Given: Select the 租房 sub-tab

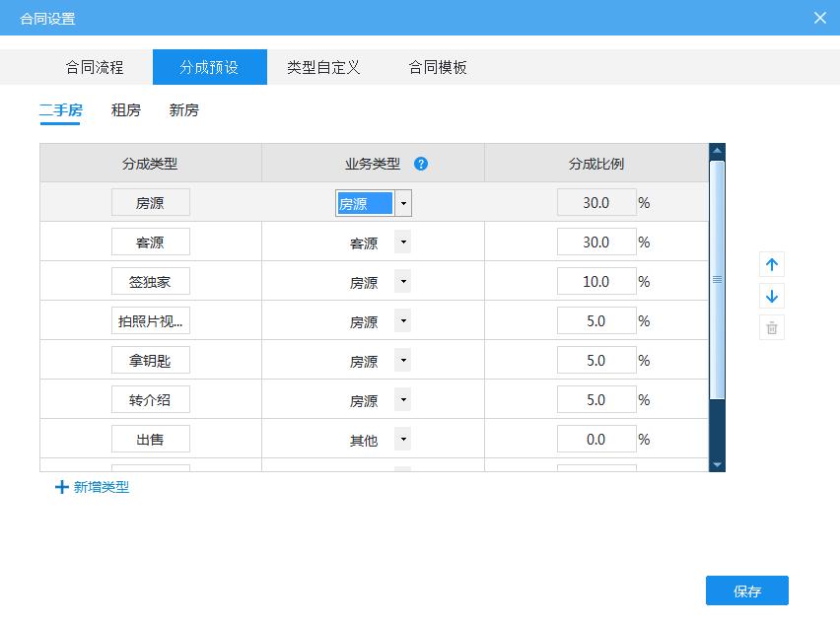Looking at the screenshot, I should coord(124,110).
